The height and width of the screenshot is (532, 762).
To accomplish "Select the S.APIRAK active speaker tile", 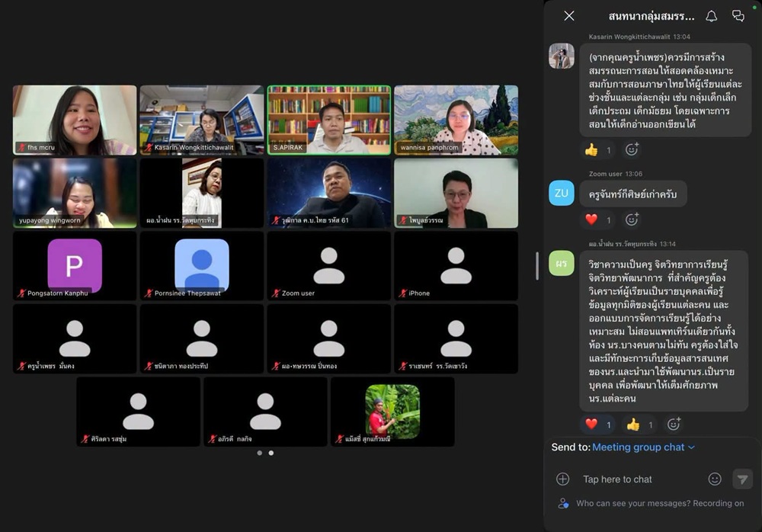I will [x=329, y=120].
